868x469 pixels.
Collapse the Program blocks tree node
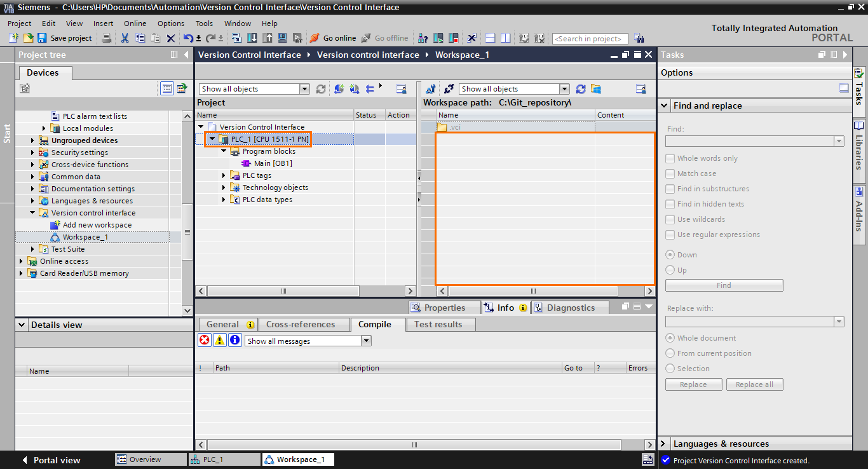click(x=222, y=151)
